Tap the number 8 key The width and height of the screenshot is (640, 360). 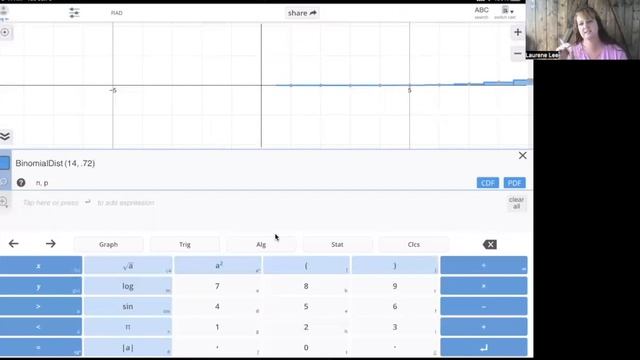coord(306,286)
